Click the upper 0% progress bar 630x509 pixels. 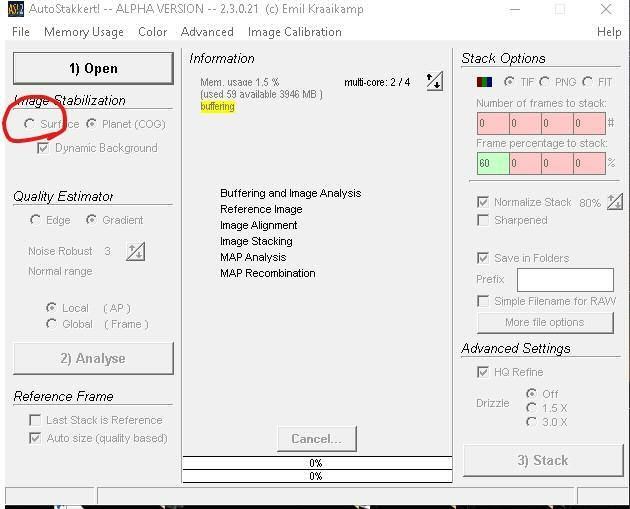[x=317, y=463]
